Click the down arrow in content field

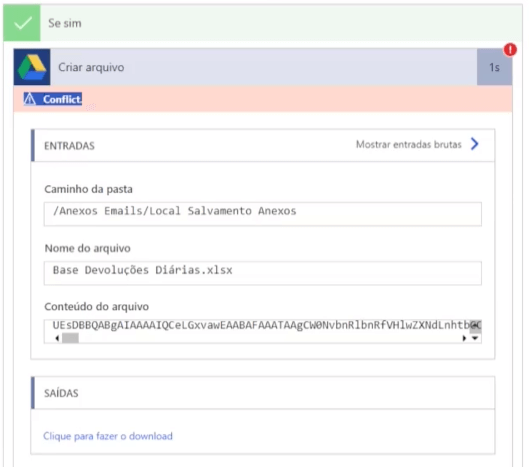click(x=475, y=338)
